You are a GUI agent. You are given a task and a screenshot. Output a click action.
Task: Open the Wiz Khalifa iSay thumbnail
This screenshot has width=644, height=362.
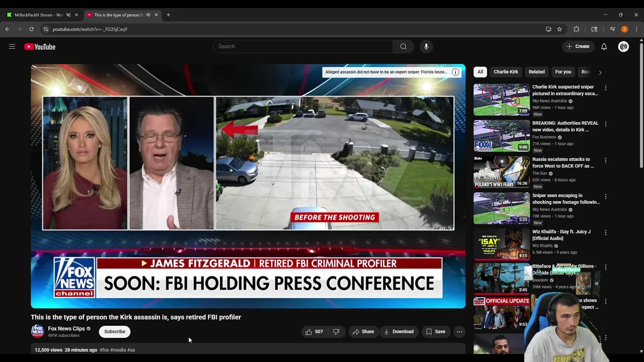pyautogui.click(x=502, y=244)
